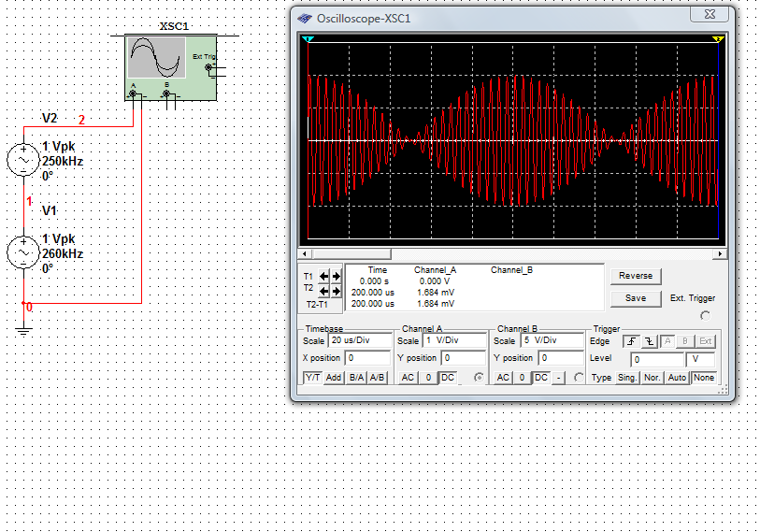Click the 250kHz frequency label
Image resolution: width=760 pixels, height=532 pixels.
click(x=63, y=162)
